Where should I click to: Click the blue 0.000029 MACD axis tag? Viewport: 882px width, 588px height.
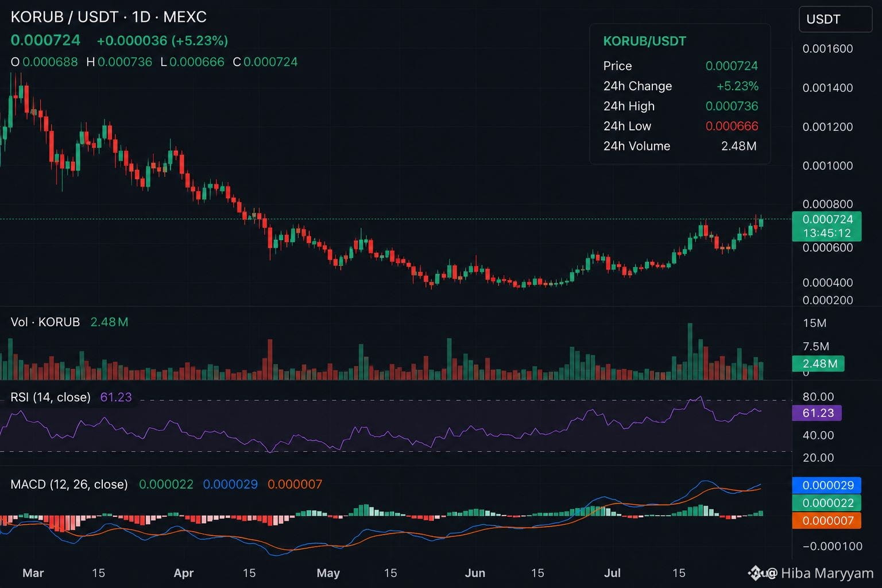pos(826,485)
